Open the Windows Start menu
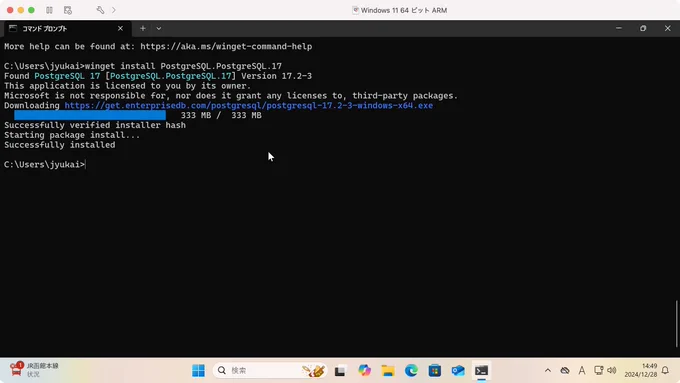Image resolution: width=680 pixels, height=383 pixels. click(198, 370)
